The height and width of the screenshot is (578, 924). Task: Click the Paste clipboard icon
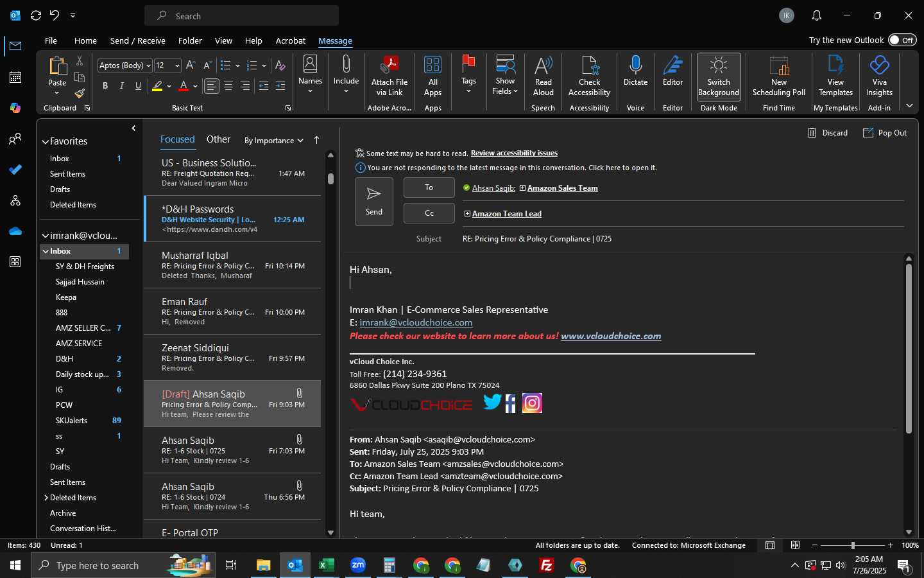[x=57, y=67]
